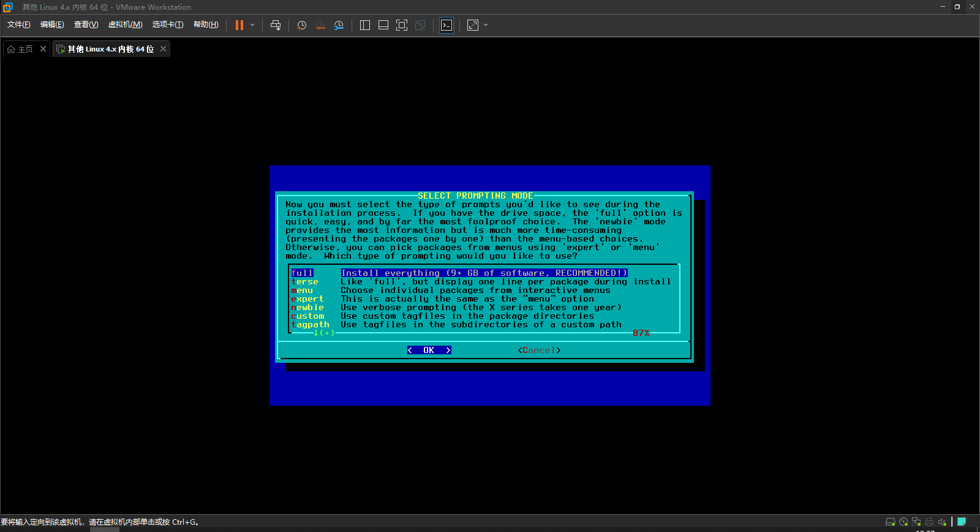Click the network adapter status icon
980x532 pixels.
coord(916,522)
